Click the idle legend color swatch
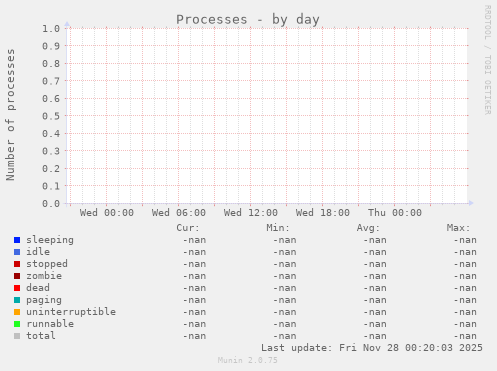 pos(17,252)
